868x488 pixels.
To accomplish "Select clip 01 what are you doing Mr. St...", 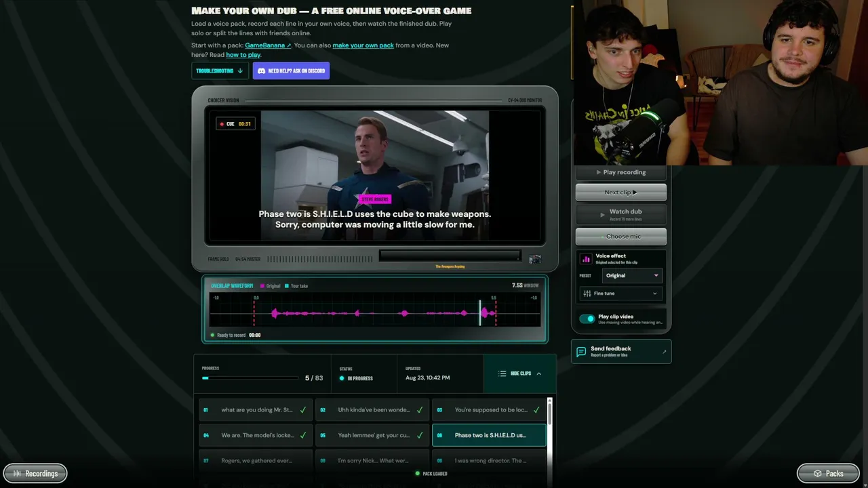I will pyautogui.click(x=256, y=410).
